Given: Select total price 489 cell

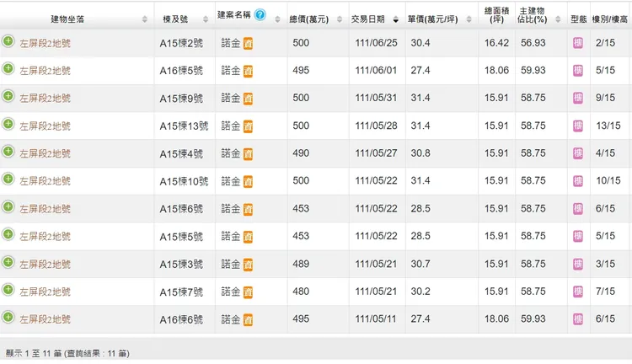Looking at the screenshot, I should pos(301,264).
